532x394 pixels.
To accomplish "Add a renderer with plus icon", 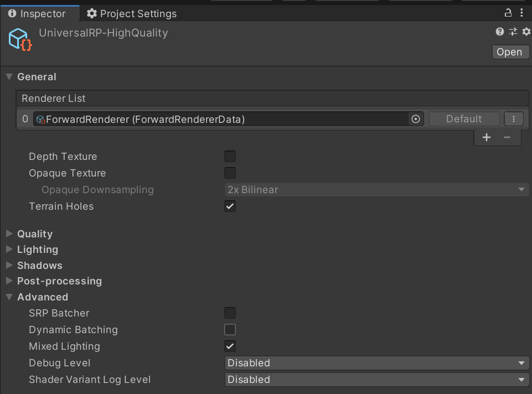I will [x=487, y=137].
